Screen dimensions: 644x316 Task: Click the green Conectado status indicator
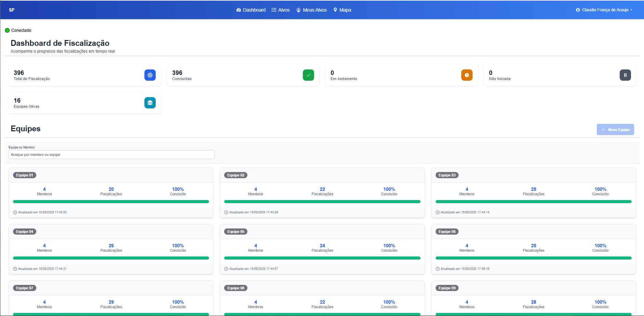[7, 30]
